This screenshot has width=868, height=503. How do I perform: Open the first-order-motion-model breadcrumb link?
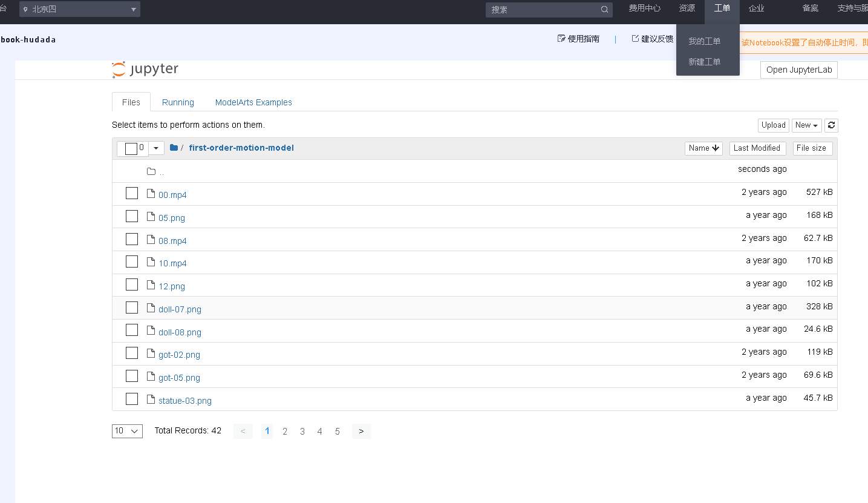[241, 148]
